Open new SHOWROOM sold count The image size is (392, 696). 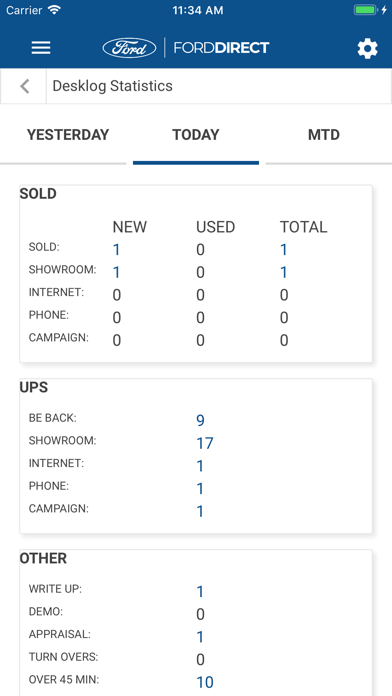(x=116, y=273)
